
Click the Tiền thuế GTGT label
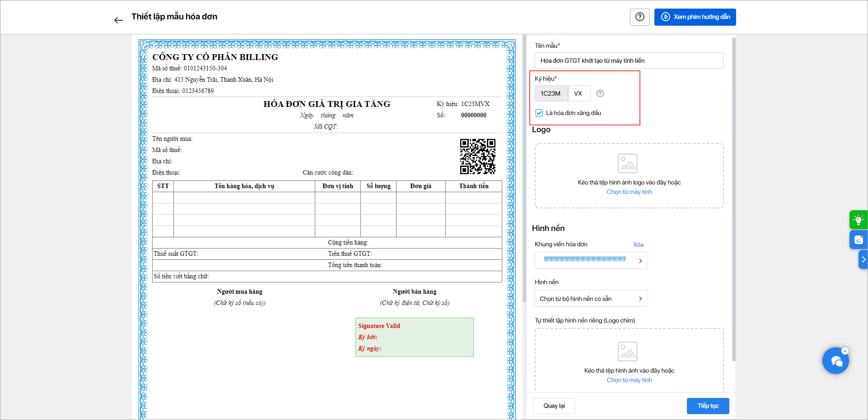click(x=350, y=254)
